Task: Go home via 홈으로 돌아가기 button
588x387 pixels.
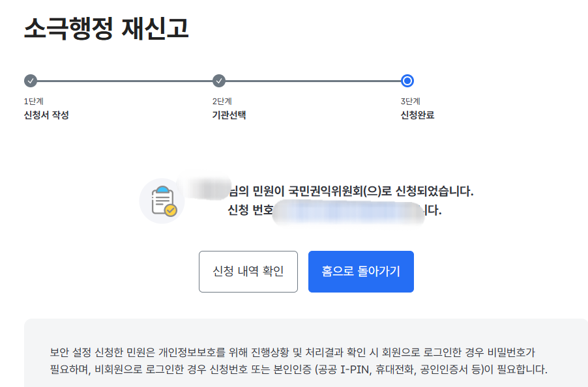Action: 361,272
